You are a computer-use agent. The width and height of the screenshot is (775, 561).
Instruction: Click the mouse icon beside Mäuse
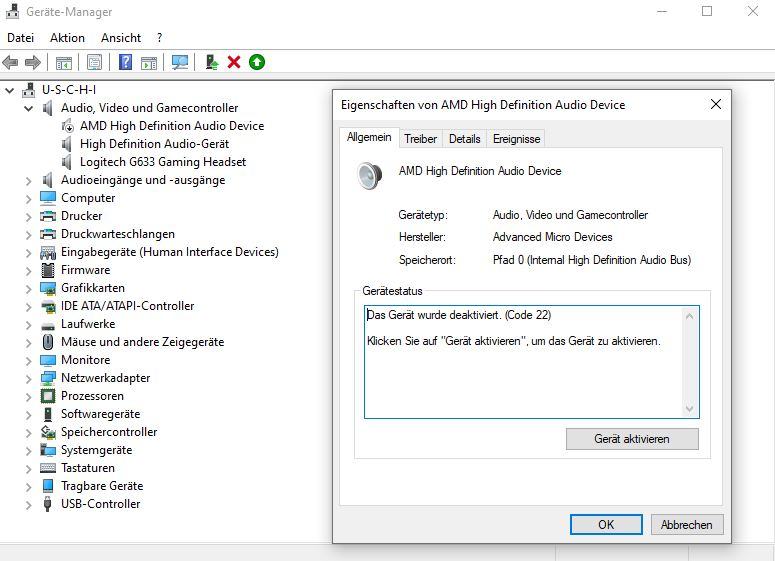48,342
